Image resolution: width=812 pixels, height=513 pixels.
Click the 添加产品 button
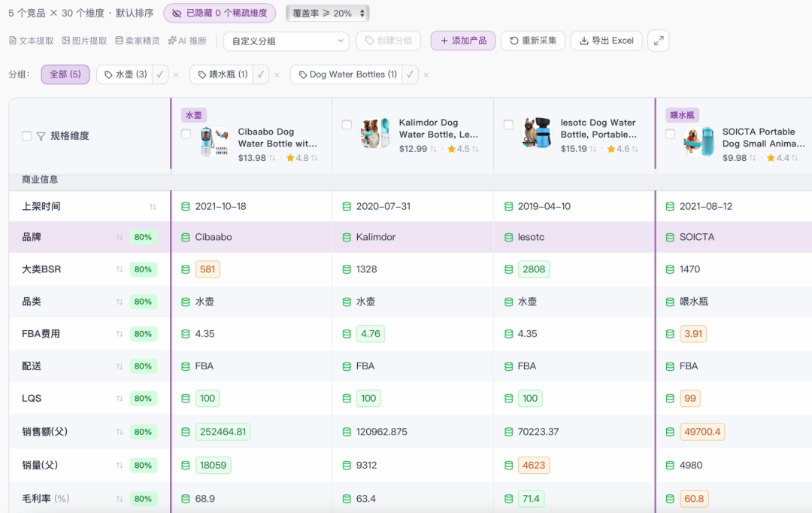pyautogui.click(x=463, y=41)
